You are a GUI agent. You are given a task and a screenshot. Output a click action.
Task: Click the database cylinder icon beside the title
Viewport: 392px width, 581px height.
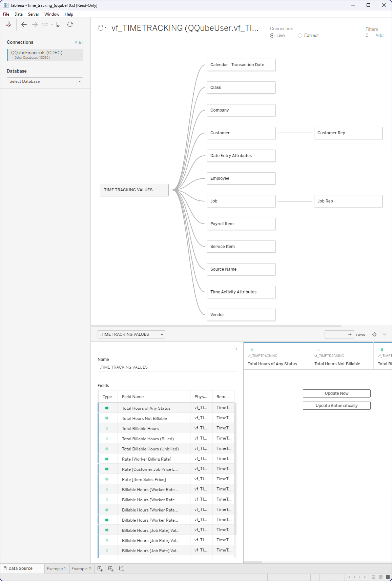coord(101,28)
